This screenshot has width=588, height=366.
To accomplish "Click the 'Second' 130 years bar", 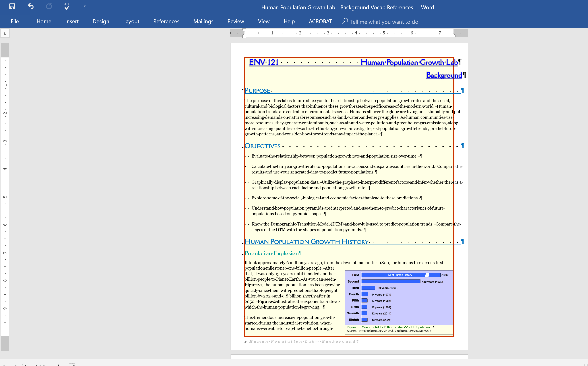I will pos(391,282).
